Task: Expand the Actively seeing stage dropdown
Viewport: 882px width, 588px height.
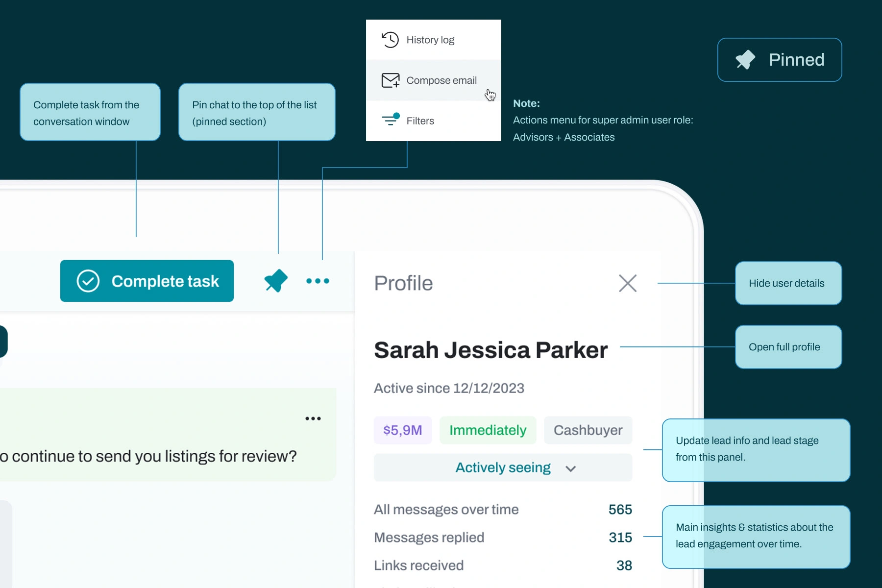Action: tap(503, 467)
